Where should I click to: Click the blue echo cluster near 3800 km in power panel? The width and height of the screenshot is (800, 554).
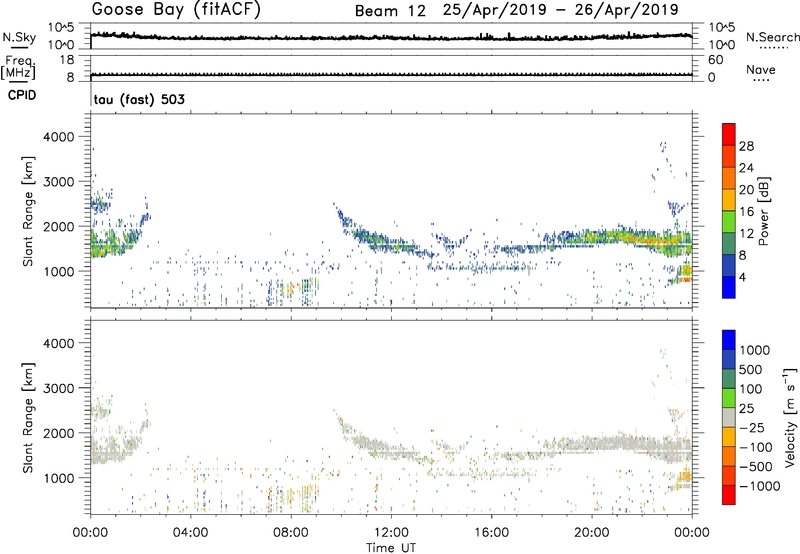[x=662, y=147]
